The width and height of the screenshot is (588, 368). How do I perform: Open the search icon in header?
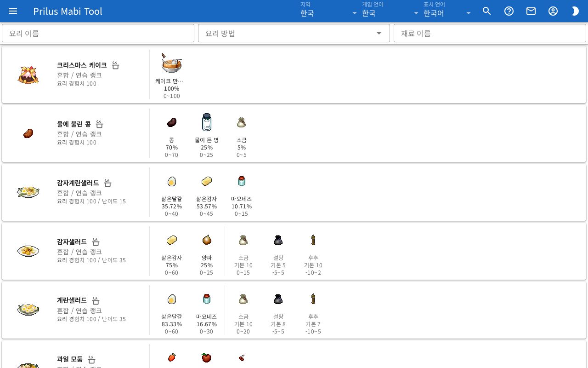click(x=487, y=11)
